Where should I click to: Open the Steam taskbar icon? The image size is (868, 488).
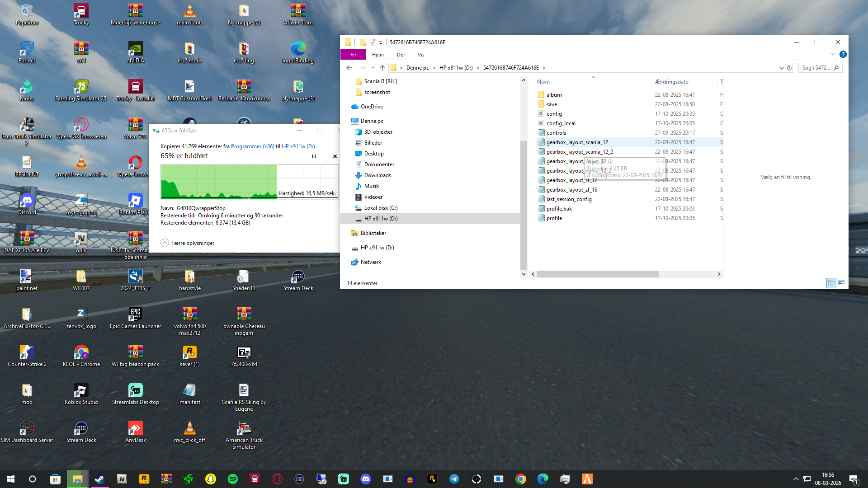click(99, 479)
